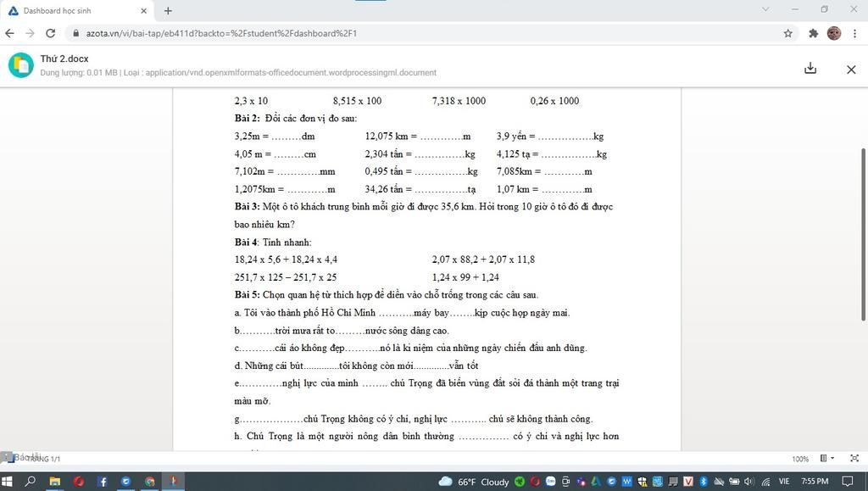Image resolution: width=868 pixels, height=491 pixels.
Task: Click the line '3,9 yến = ....kg'
Action: click(549, 137)
